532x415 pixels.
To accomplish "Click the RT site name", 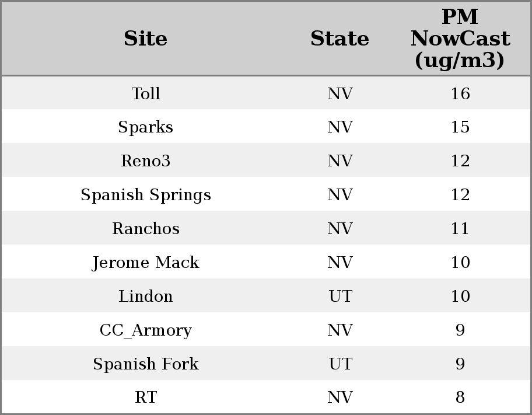I will pyautogui.click(x=146, y=397).
